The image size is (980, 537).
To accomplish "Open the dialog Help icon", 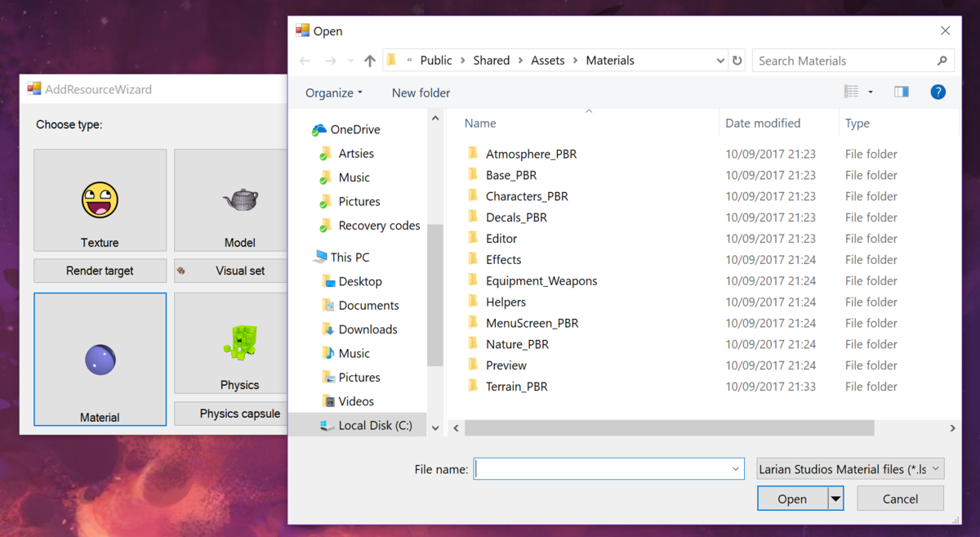I will (x=938, y=92).
